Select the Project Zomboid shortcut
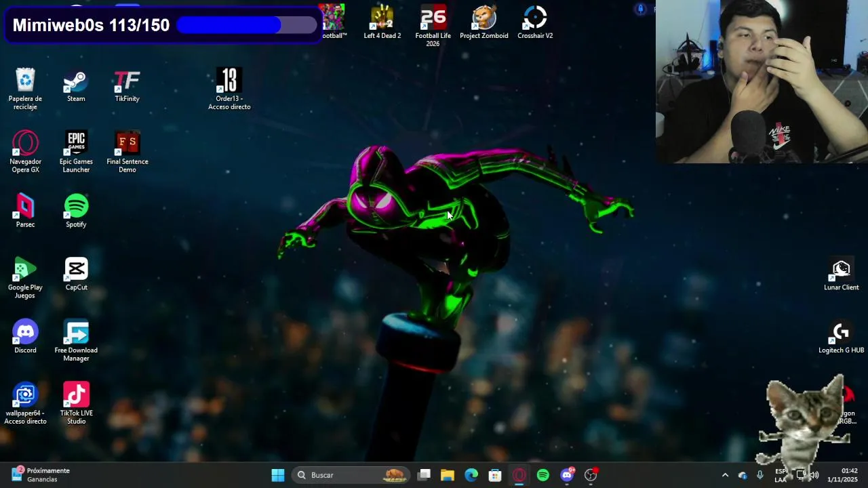 [x=484, y=22]
